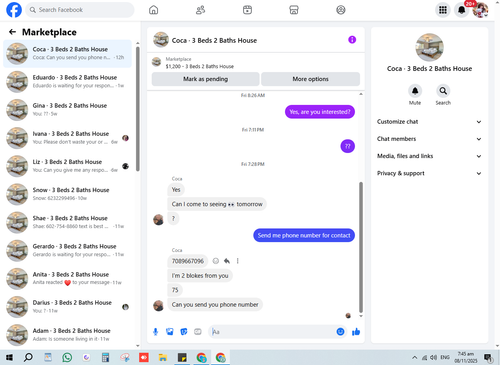Open the Darius conversation
Screen dimensions: 500x365
tap(67, 307)
